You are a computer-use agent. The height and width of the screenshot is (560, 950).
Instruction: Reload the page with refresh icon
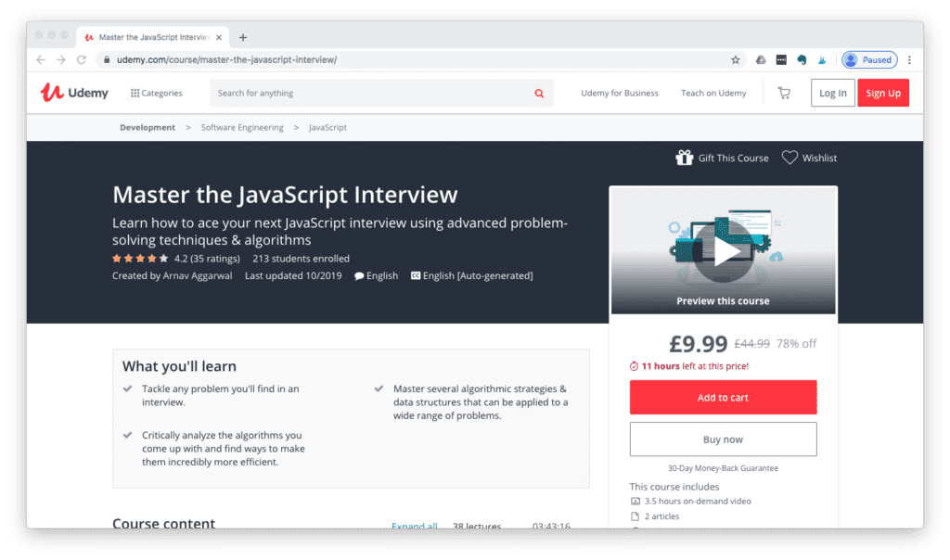[82, 60]
